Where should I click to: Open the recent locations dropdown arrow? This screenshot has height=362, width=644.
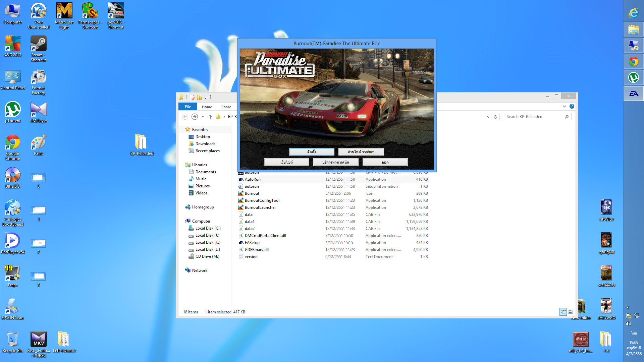tap(203, 117)
